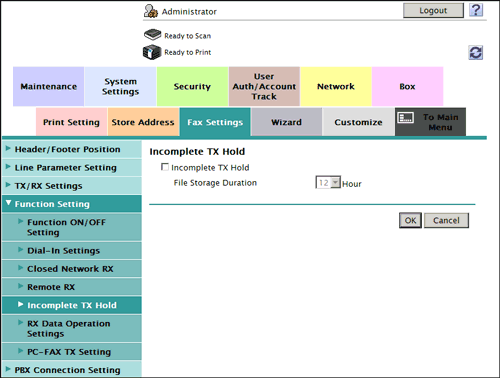Viewport: 500px width, 378px height.
Task: Click the Header/Footer Position label
Action: coord(67,149)
